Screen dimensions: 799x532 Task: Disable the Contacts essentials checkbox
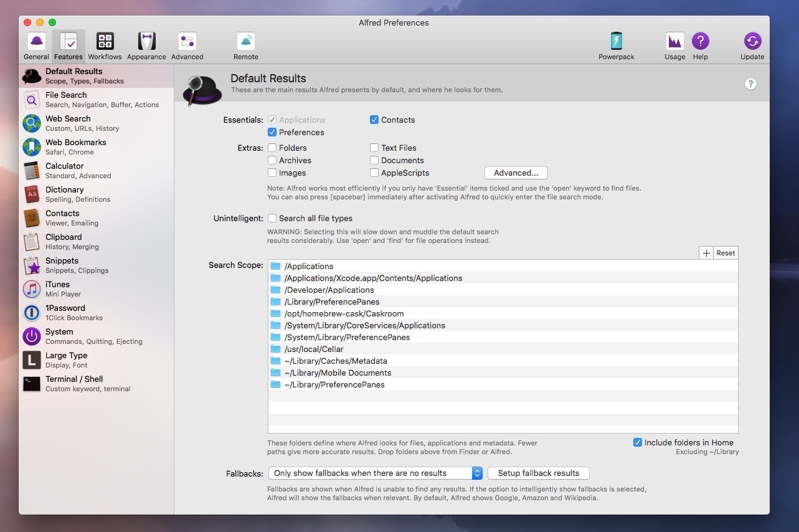coord(374,120)
